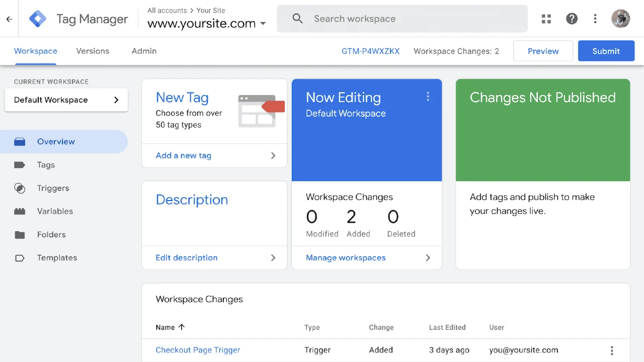644x362 pixels.
Task: Select Overview in the sidebar
Action: [64, 142]
